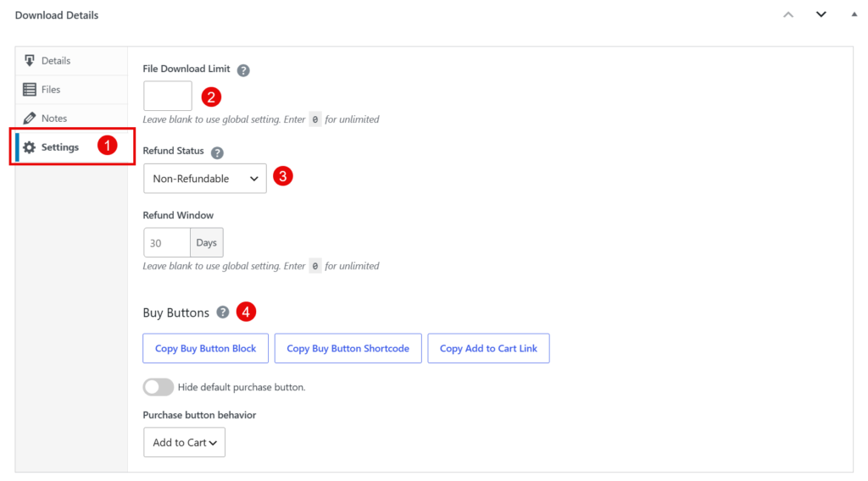Click the File Download Limit input field
This screenshot has height=481, width=868.
tap(168, 97)
